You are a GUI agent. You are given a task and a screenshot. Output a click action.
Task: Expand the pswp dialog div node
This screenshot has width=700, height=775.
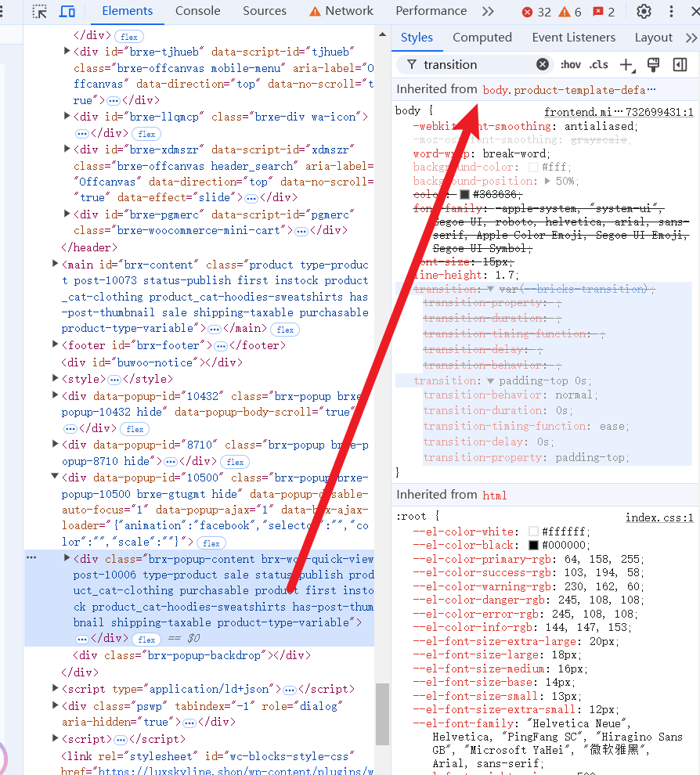56,705
